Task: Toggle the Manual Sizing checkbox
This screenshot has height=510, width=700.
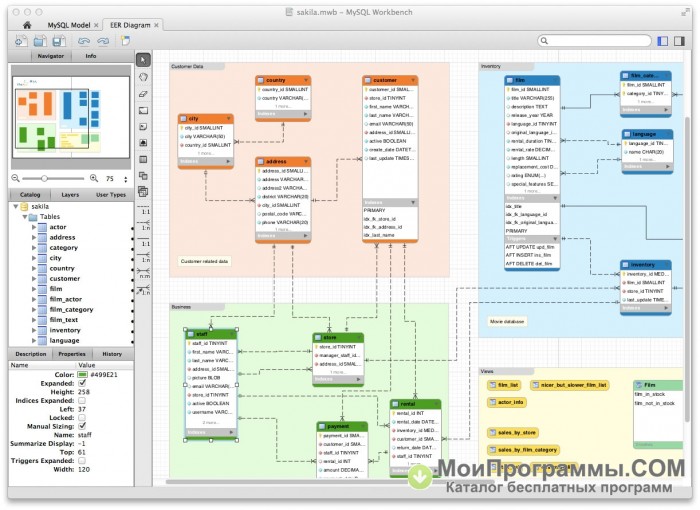Action: pyautogui.click(x=82, y=426)
